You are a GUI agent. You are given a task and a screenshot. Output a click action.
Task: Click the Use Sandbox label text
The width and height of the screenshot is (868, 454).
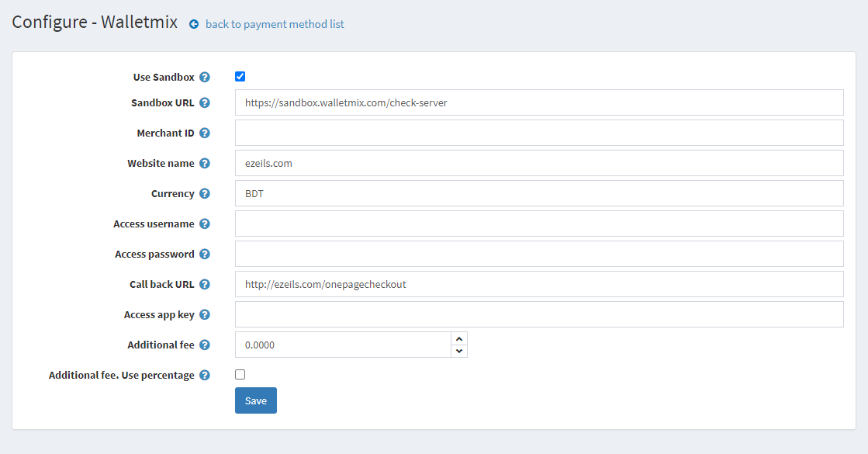pyautogui.click(x=164, y=77)
